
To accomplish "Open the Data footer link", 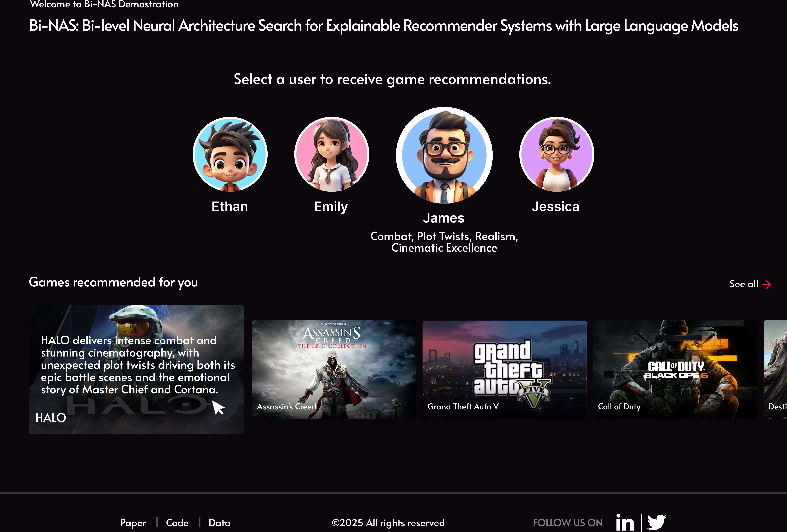I will point(219,523).
